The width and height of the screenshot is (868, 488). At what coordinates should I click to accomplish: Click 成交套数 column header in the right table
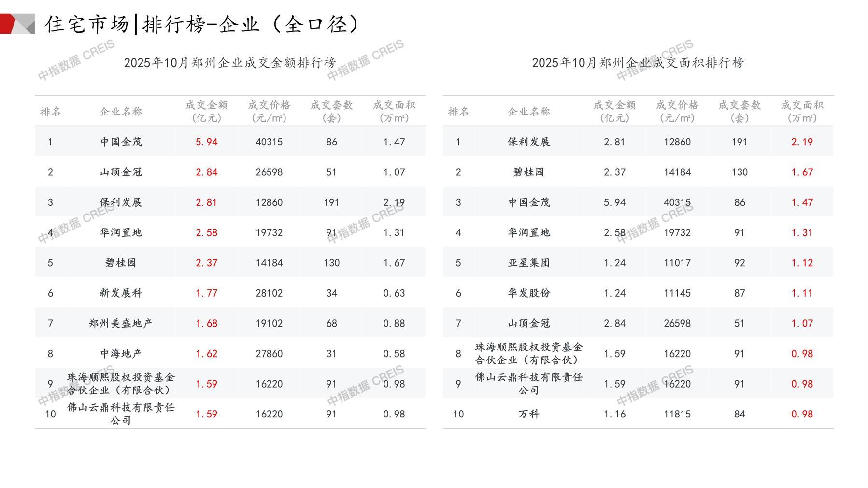[740, 111]
